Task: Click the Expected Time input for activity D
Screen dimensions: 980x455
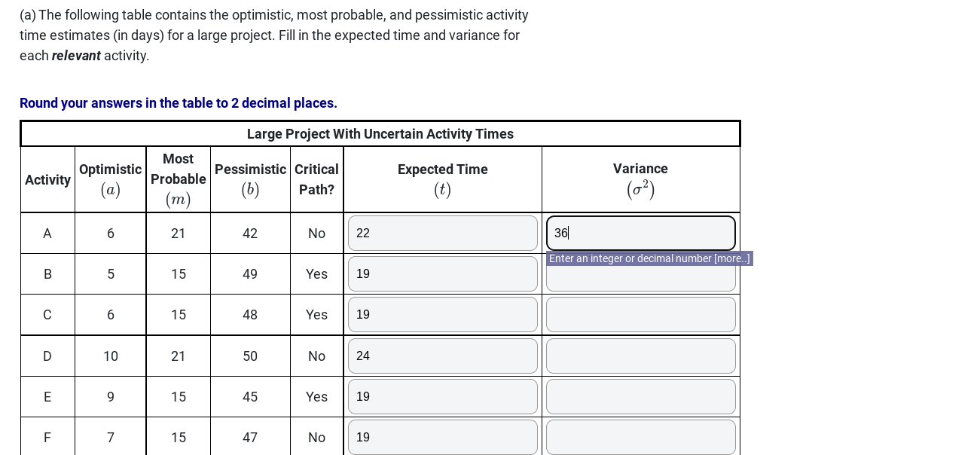Action: (442, 356)
